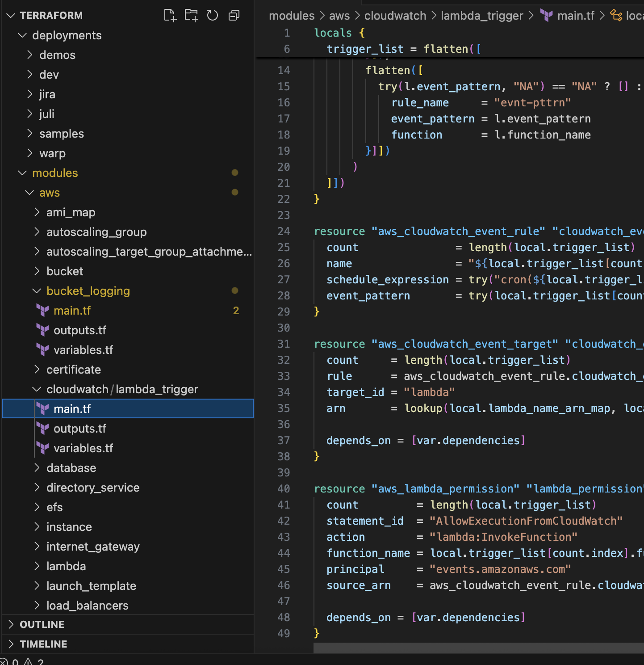644x665 pixels.
Task: Click the New File icon in Explorer header
Action: [x=170, y=16]
